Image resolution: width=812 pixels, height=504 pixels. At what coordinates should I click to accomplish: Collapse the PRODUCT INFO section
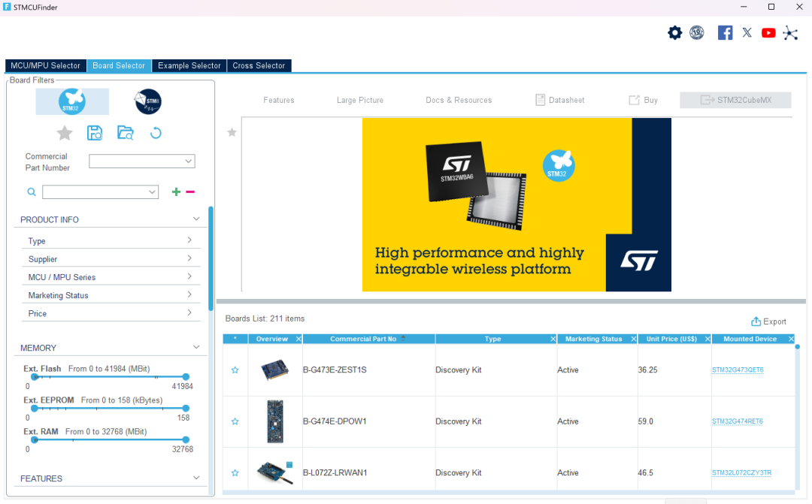(196, 219)
